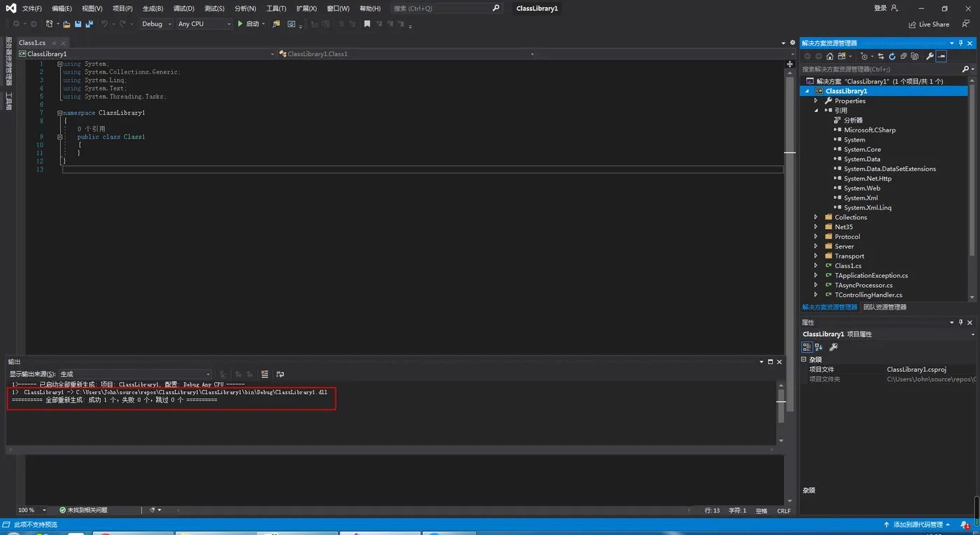This screenshot has height=535, width=980.
Task: Open the 编辑(E) menu
Action: tap(62, 8)
